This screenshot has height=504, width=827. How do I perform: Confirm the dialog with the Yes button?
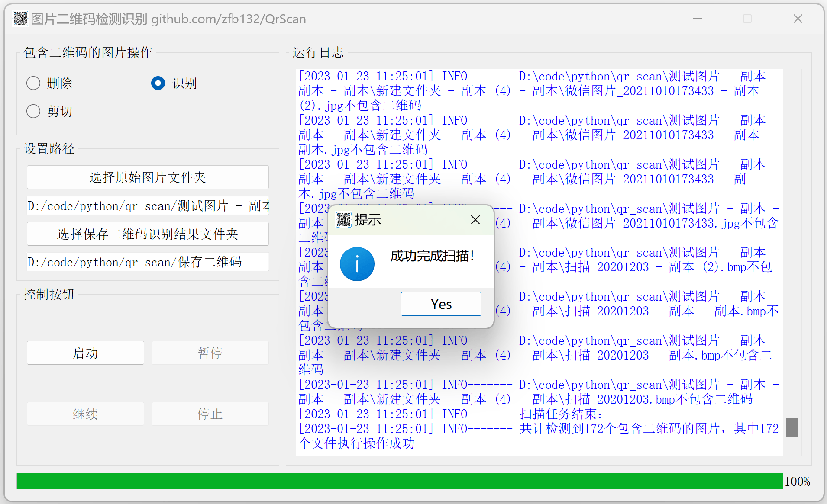[441, 304]
